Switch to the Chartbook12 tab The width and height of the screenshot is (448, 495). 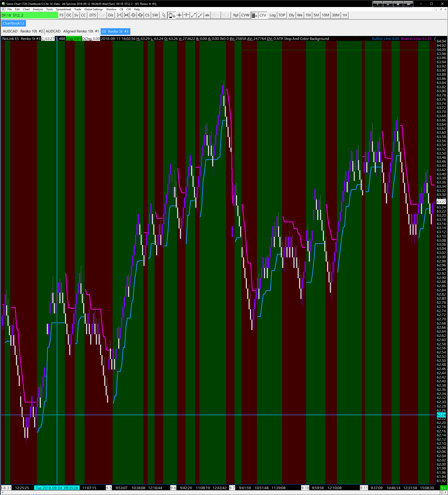click(x=14, y=23)
